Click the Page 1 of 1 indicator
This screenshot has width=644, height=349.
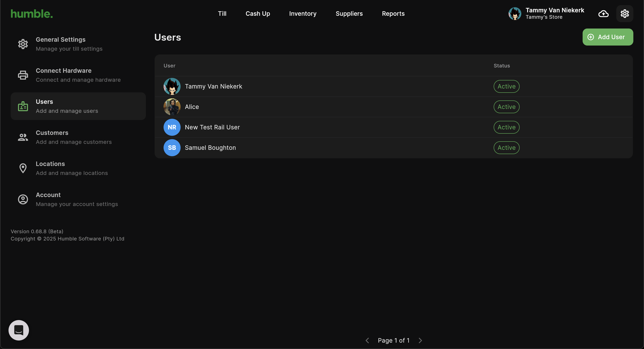click(x=394, y=340)
